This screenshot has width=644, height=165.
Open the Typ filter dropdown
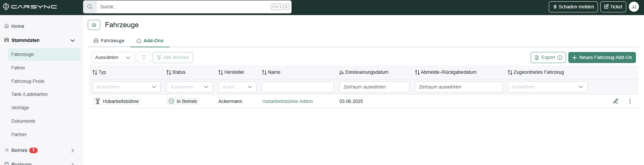pos(126,87)
